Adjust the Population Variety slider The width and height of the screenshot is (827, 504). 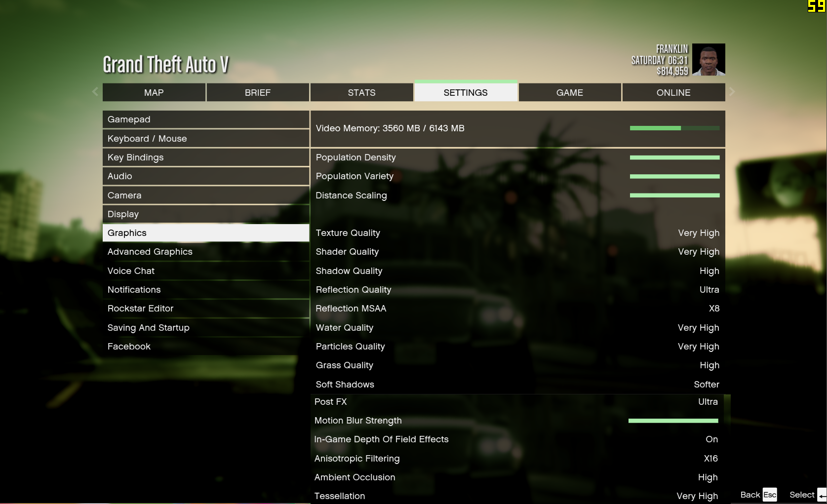click(674, 176)
